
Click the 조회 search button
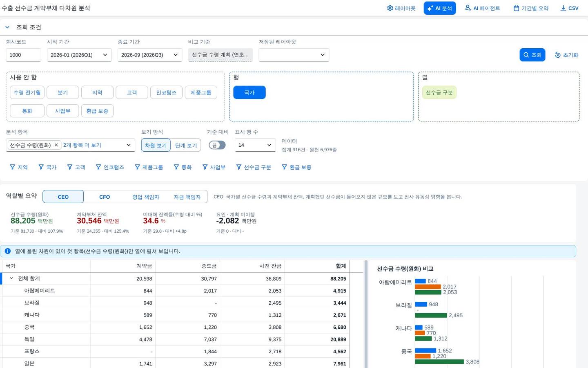pos(532,55)
